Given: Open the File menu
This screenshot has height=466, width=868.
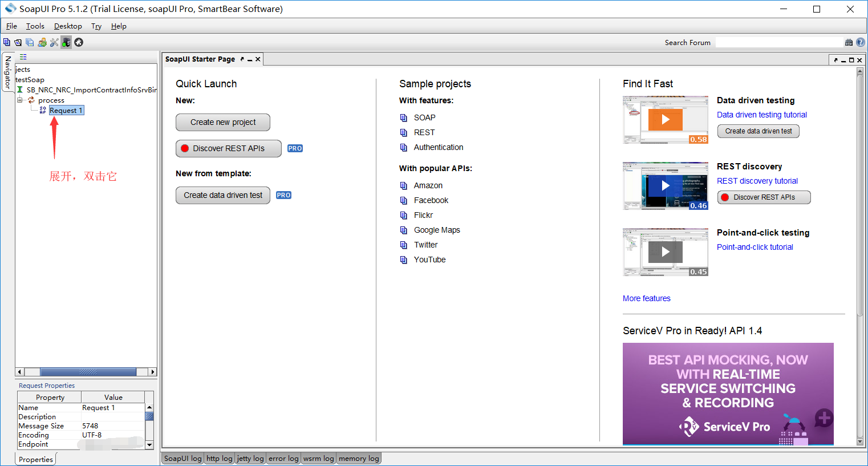Looking at the screenshot, I should [11, 26].
